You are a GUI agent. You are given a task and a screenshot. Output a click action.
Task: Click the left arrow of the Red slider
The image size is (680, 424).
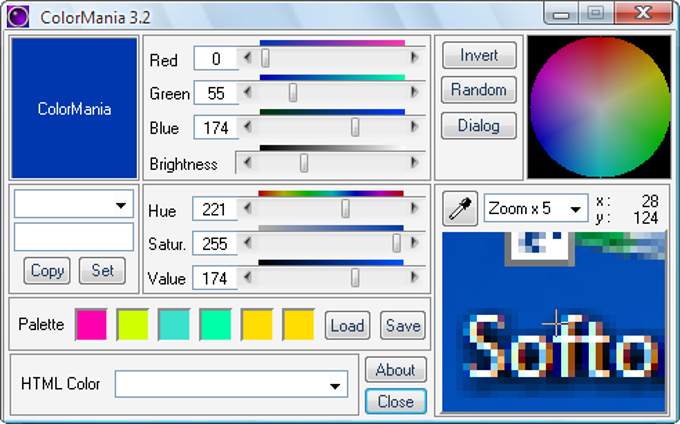(248, 58)
